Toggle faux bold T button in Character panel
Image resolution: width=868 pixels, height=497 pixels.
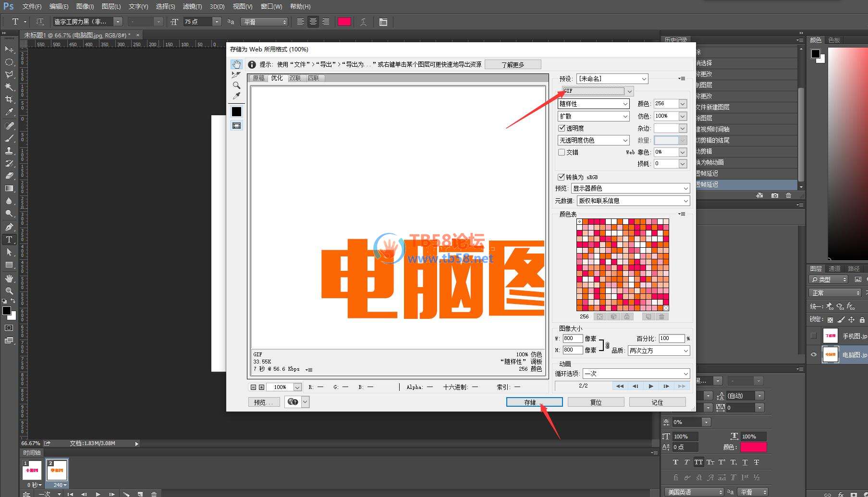pyautogui.click(x=675, y=462)
